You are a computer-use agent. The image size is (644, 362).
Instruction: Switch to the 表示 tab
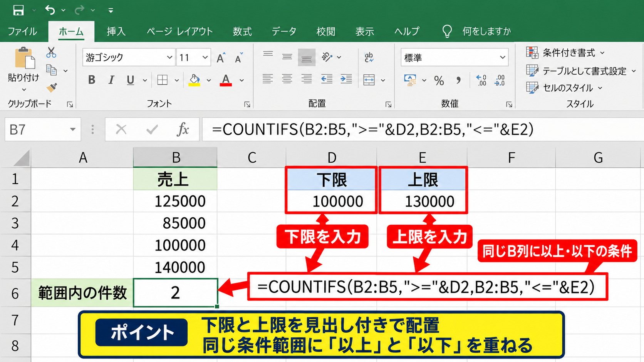(x=365, y=31)
